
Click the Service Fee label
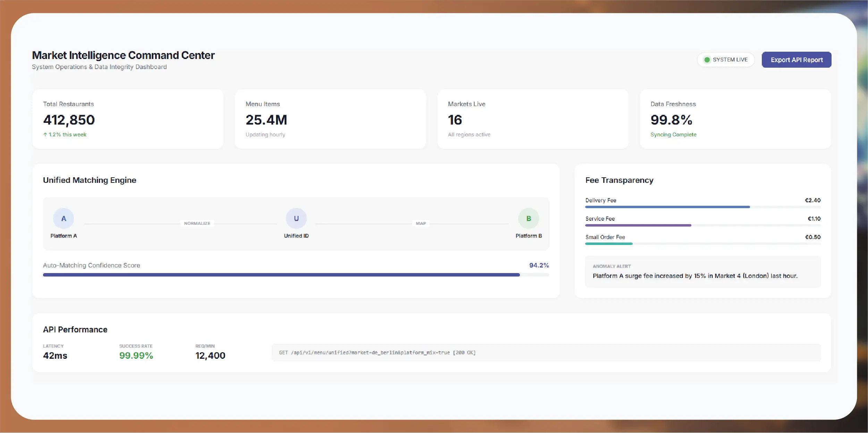600,219
